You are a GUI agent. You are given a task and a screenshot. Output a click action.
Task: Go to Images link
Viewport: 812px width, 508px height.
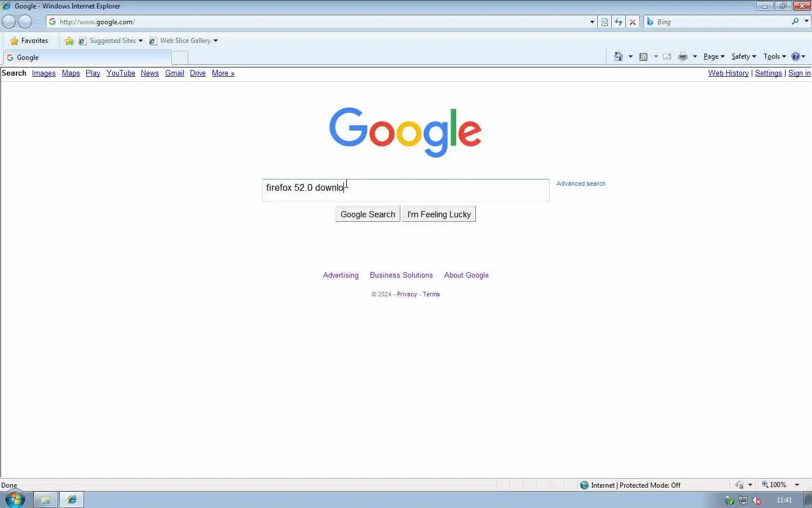43,73
